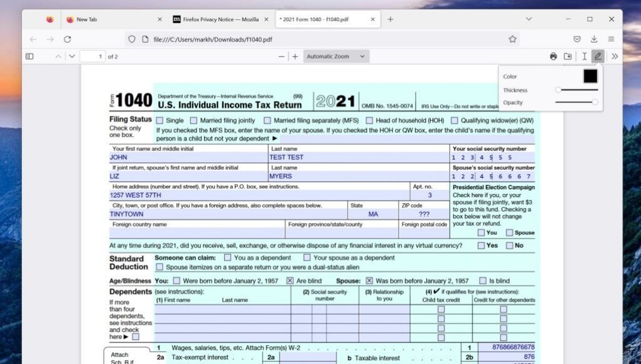
Task: Check Yes for virtual currency
Action: (x=481, y=245)
